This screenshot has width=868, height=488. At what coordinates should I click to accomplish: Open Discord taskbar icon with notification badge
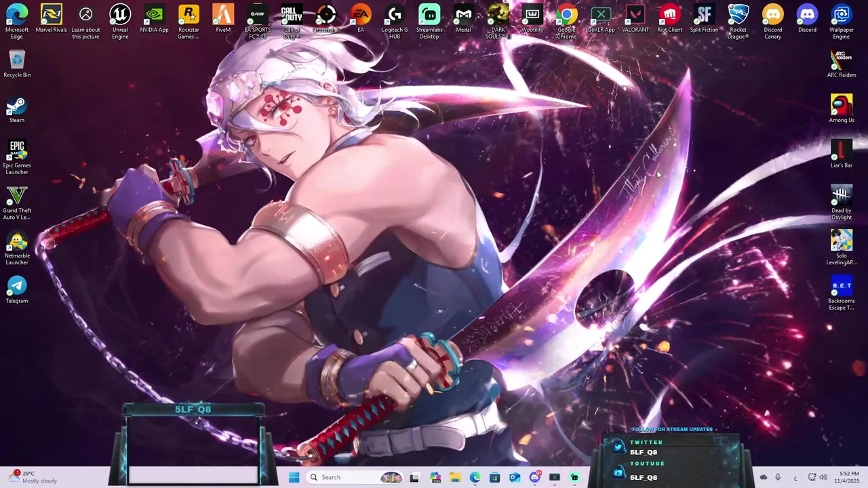coord(535,477)
